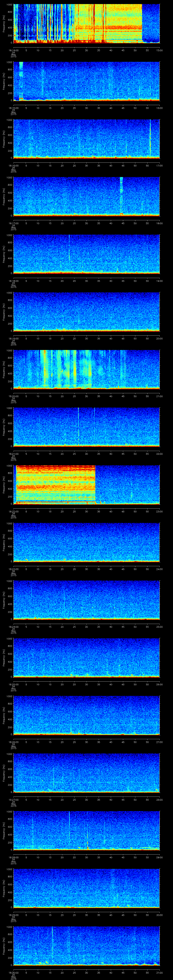
Task: Point at the 18:21:00 timestamp text
Action: [13, 454]
